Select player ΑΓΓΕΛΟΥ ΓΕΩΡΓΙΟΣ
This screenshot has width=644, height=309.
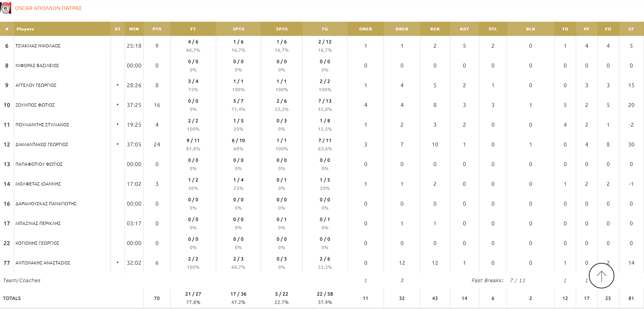pyautogui.click(x=36, y=86)
